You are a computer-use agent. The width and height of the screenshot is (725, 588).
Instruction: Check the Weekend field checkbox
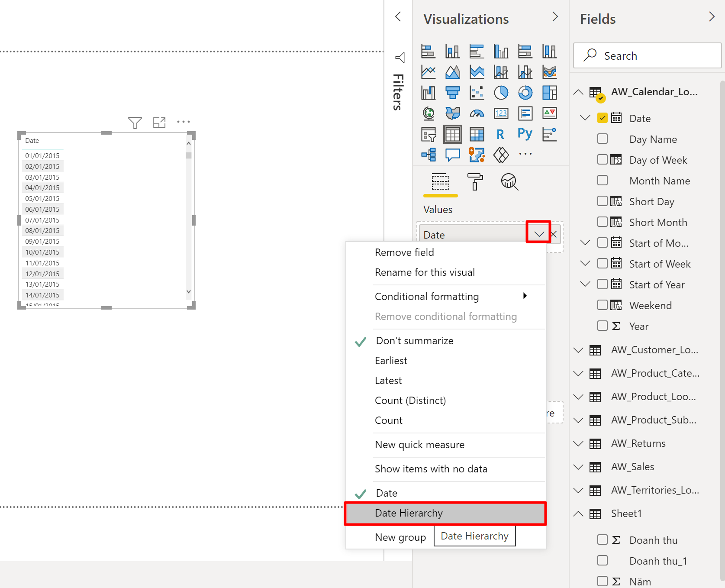[x=602, y=305]
